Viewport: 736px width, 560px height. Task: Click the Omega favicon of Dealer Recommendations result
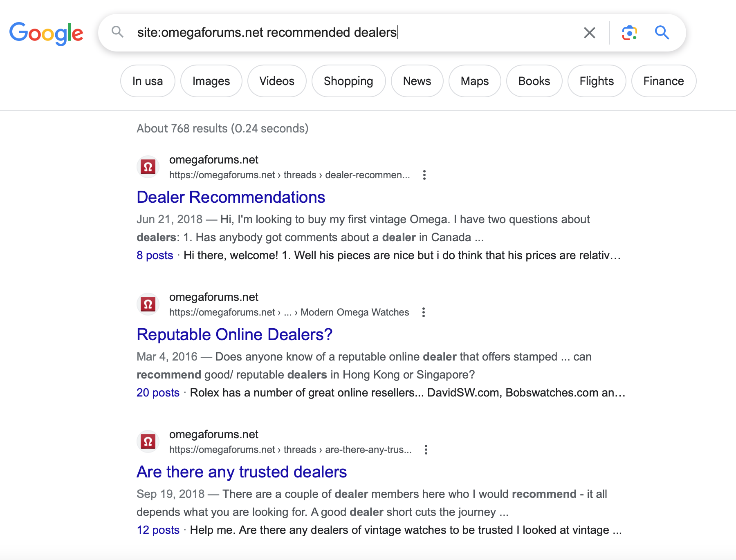pyautogui.click(x=148, y=167)
